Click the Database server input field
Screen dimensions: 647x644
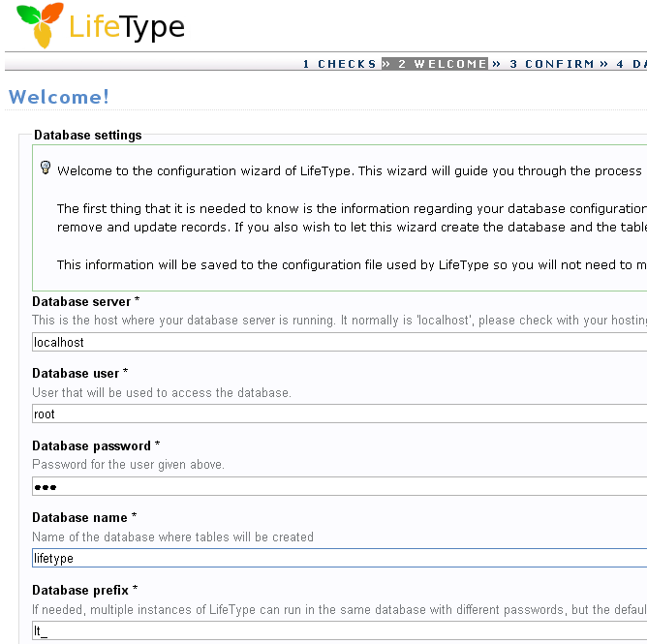(x=339, y=343)
